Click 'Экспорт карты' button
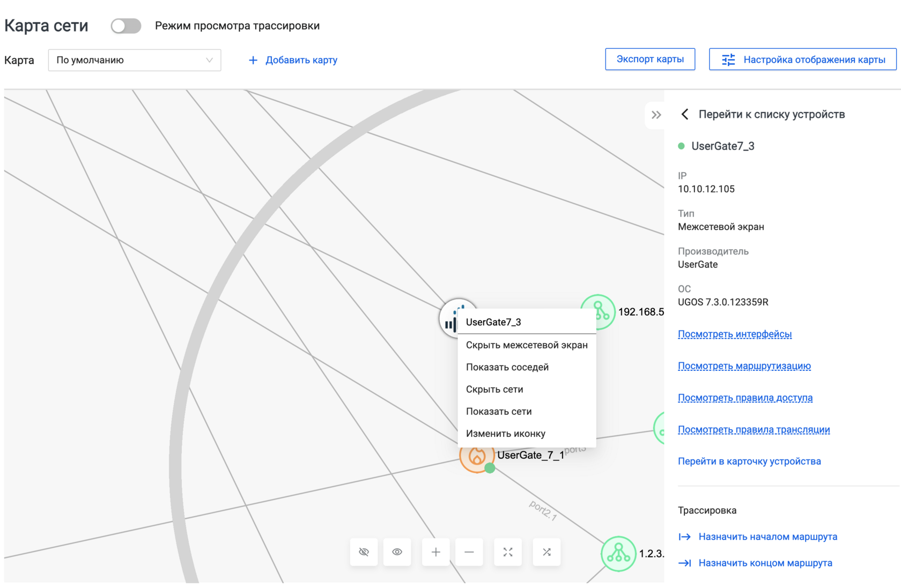 [x=650, y=59]
